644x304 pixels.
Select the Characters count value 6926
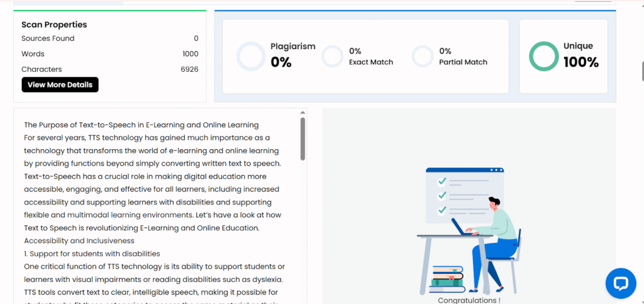click(189, 69)
